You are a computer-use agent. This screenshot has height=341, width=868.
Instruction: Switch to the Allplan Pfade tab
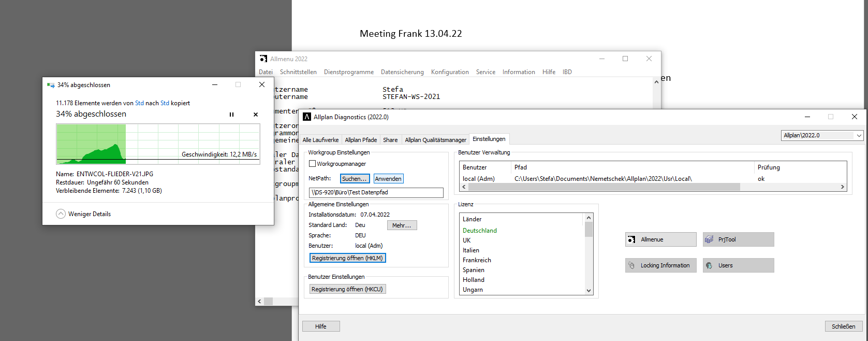coord(361,140)
